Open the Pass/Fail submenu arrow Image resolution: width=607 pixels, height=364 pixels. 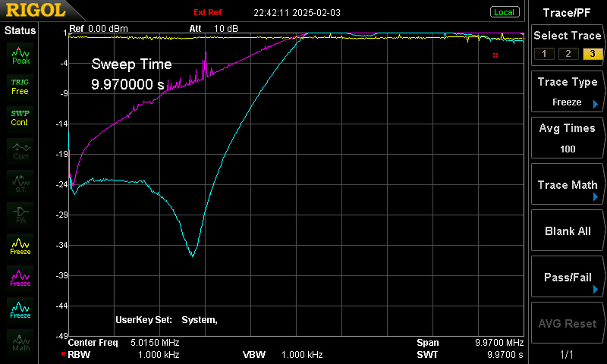pyautogui.click(x=596, y=289)
